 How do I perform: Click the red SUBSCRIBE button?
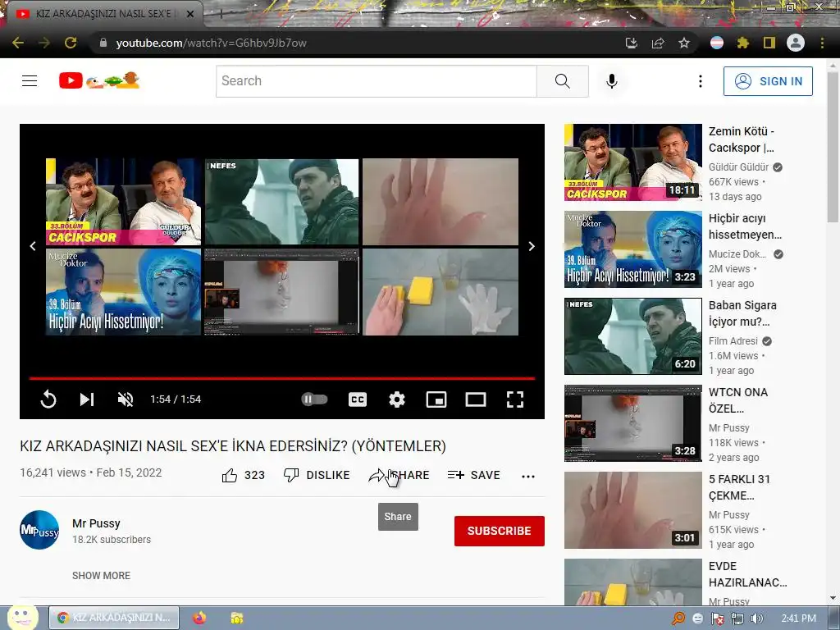[500, 531]
